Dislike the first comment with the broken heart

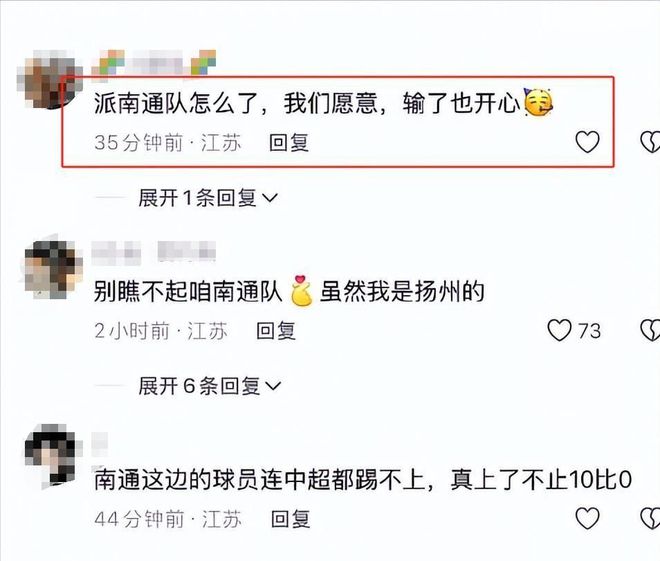coord(650,142)
